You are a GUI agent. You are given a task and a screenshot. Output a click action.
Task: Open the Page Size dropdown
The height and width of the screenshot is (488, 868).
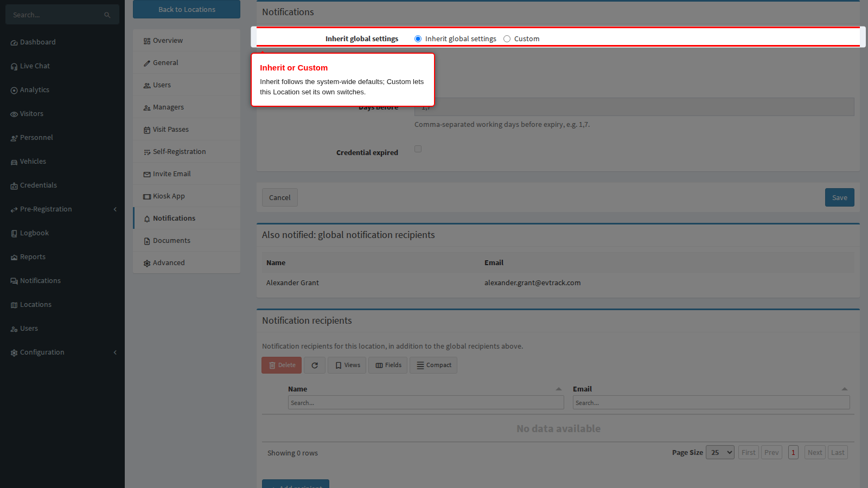720,453
